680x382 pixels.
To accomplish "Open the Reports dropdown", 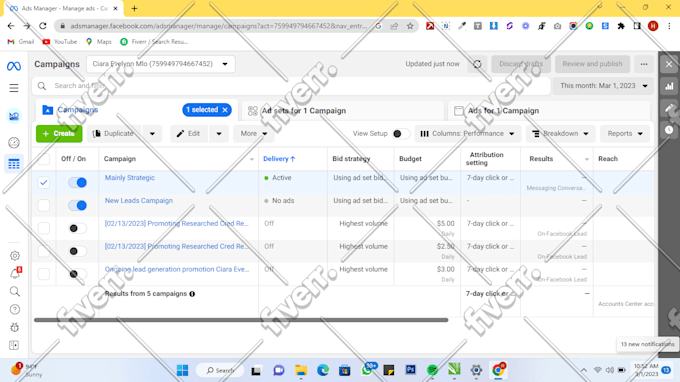I will (x=625, y=134).
